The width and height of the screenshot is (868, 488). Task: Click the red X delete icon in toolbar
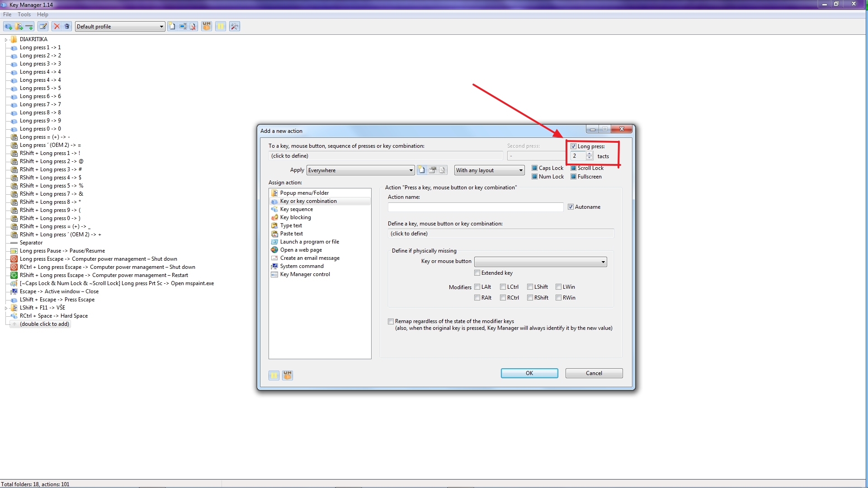(57, 26)
